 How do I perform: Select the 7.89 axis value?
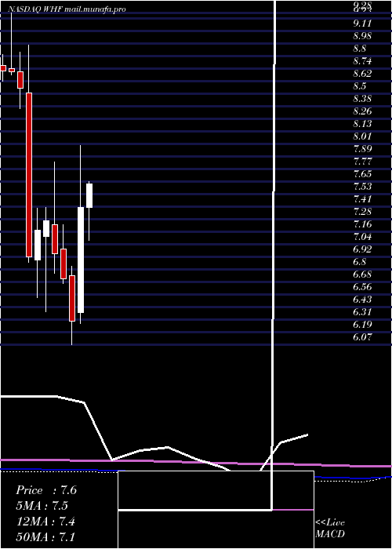click(362, 149)
